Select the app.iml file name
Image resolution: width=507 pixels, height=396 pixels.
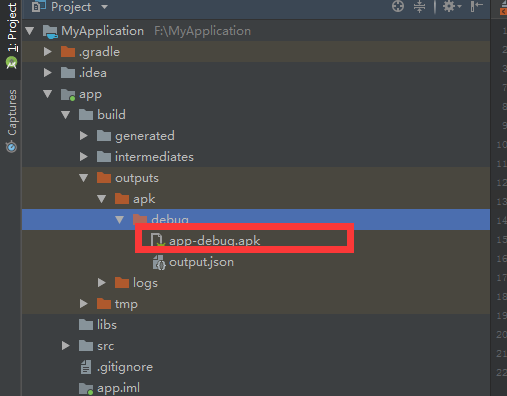tap(118, 388)
